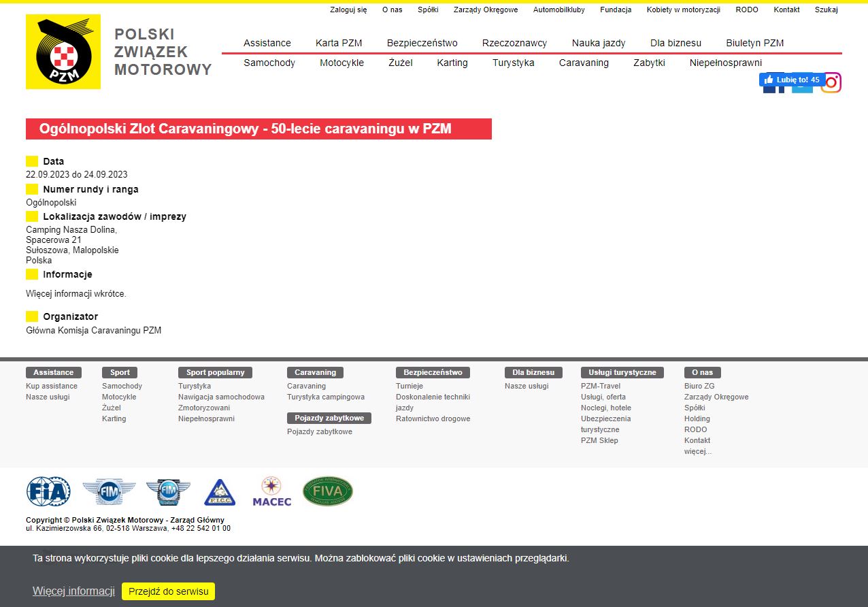Image resolution: width=868 pixels, height=607 pixels.
Task: Select Assistance in the top navigation
Action: [x=267, y=43]
